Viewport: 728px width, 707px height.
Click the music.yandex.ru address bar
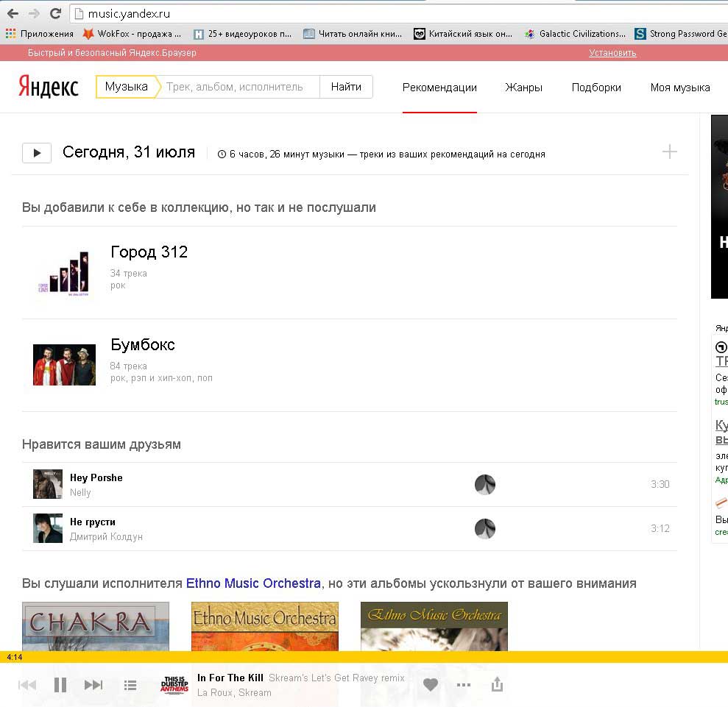(x=399, y=13)
